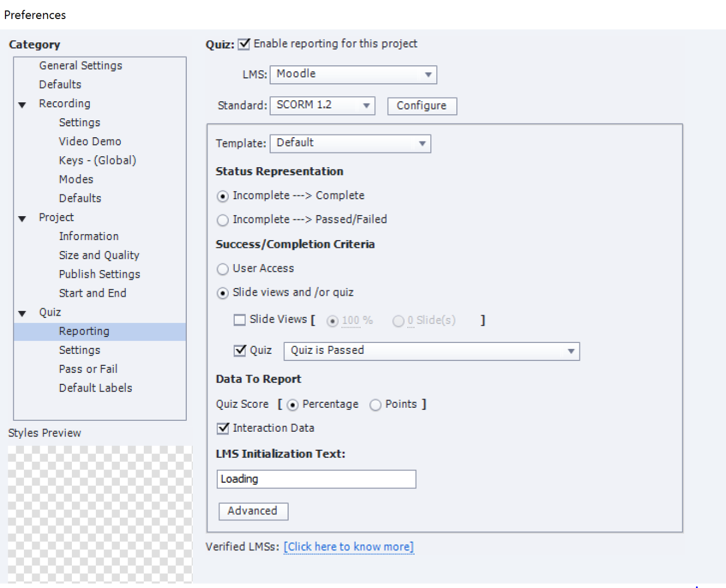Select Points for Quiz Score
This screenshot has width=726, height=588.
point(375,405)
